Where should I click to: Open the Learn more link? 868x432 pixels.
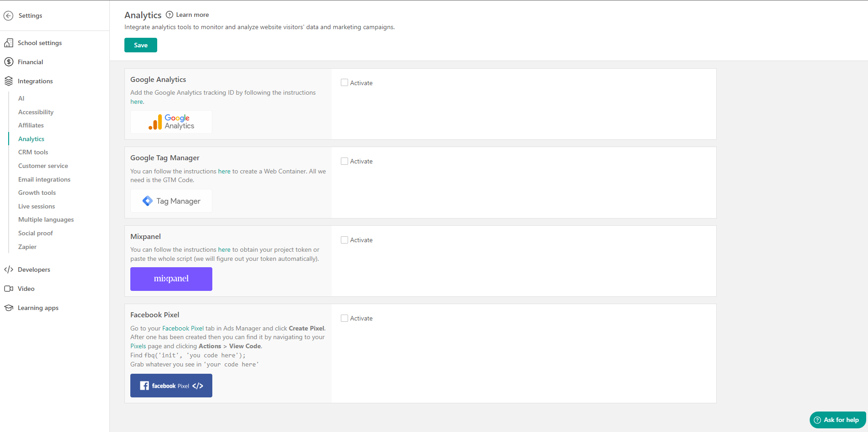192,14
